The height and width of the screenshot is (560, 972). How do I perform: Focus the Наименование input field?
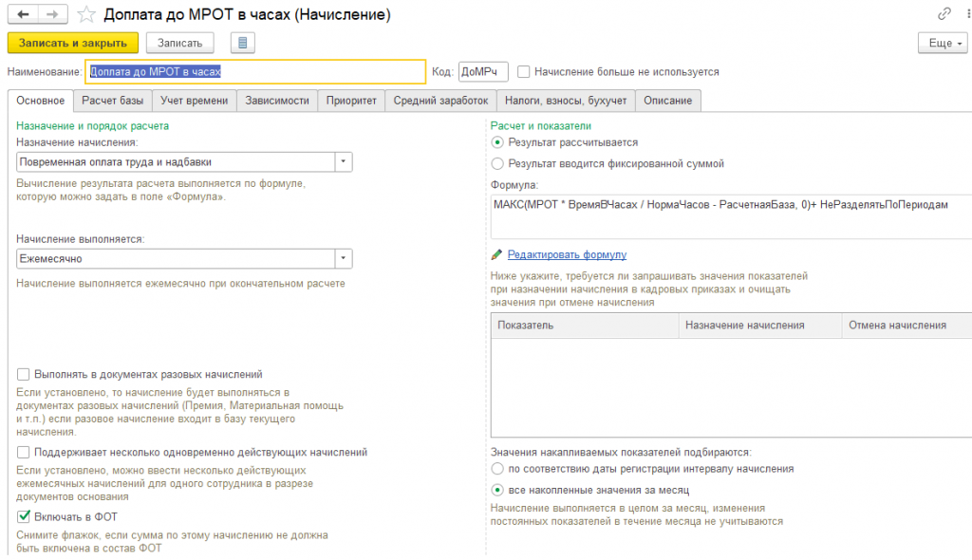tap(255, 72)
